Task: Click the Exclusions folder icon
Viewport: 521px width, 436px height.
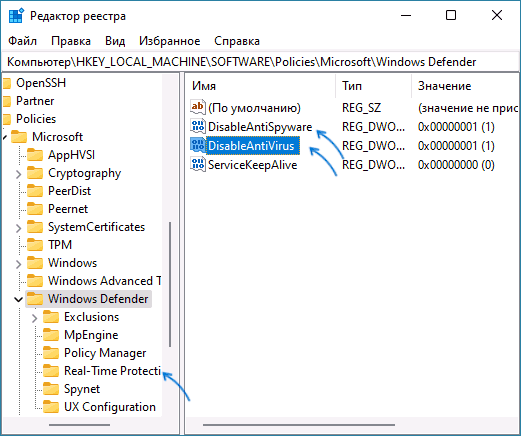Action: click(51, 317)
